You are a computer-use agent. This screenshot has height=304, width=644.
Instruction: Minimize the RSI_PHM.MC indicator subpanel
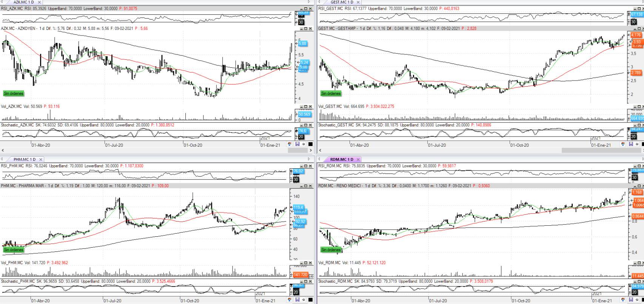[301, 166]
